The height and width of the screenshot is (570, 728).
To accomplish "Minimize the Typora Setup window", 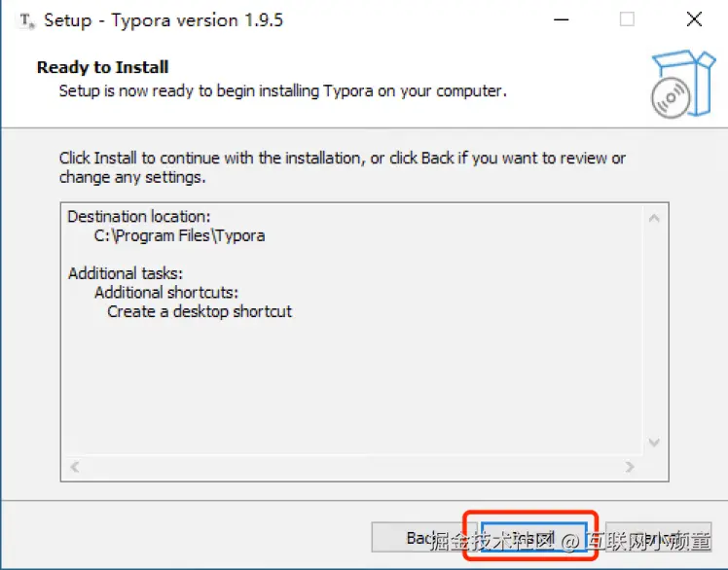I will [x=561, y=19].
